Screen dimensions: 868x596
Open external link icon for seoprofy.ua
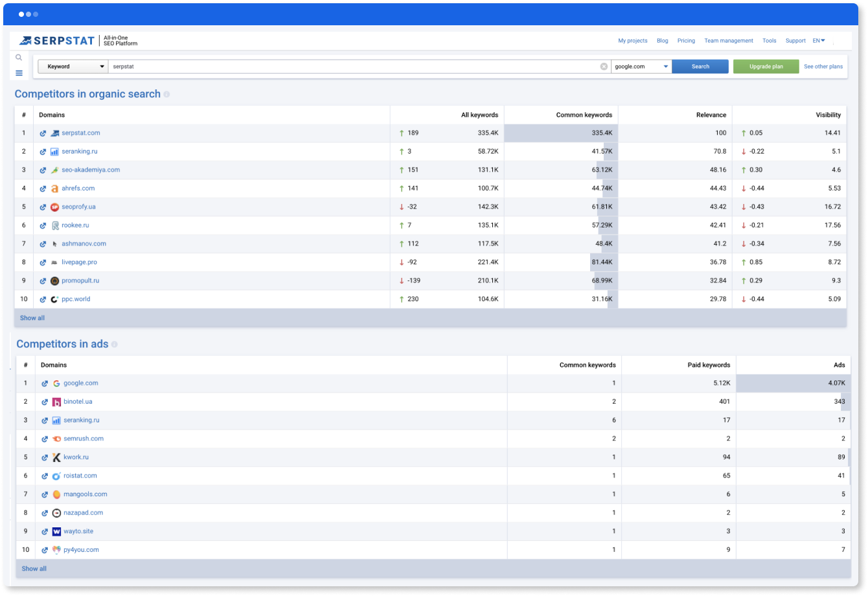coord(43,207)
